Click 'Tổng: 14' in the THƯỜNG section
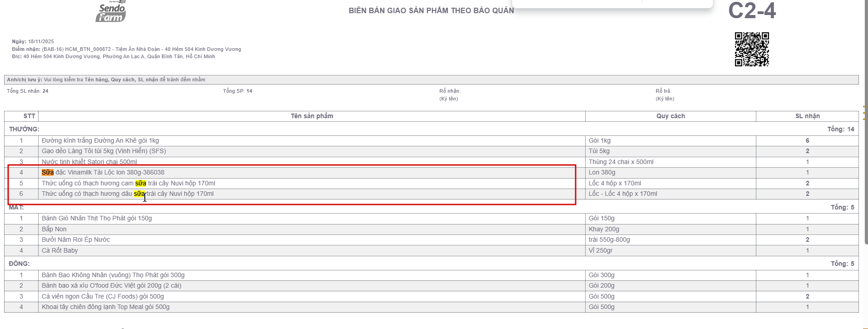This screenshot has width=868, height=329. [x=840, y=129]
